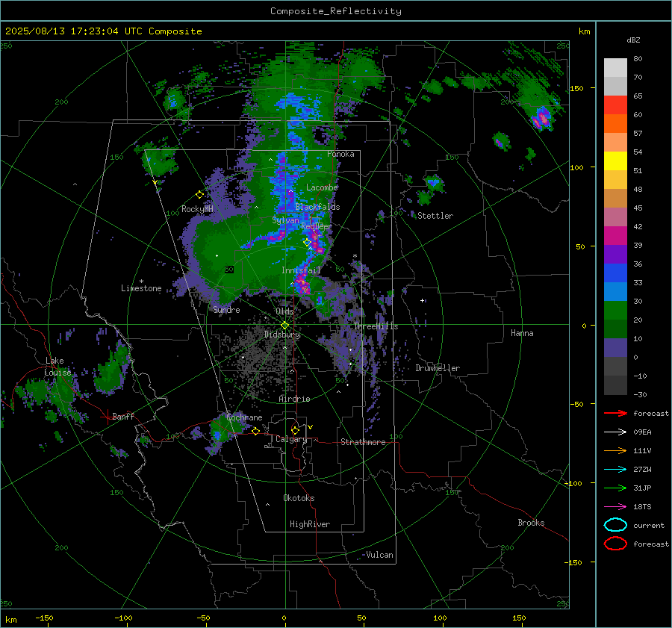Click the red 60 dBZ color swatch
The width and height of the screenshot is (672, 628).
(x=615, y=105)
